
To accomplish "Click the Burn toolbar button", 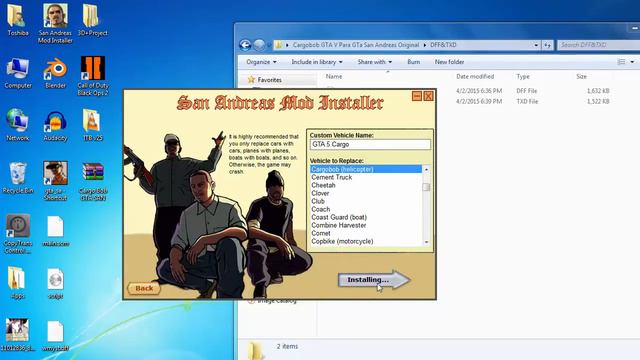I will [413, 62].
